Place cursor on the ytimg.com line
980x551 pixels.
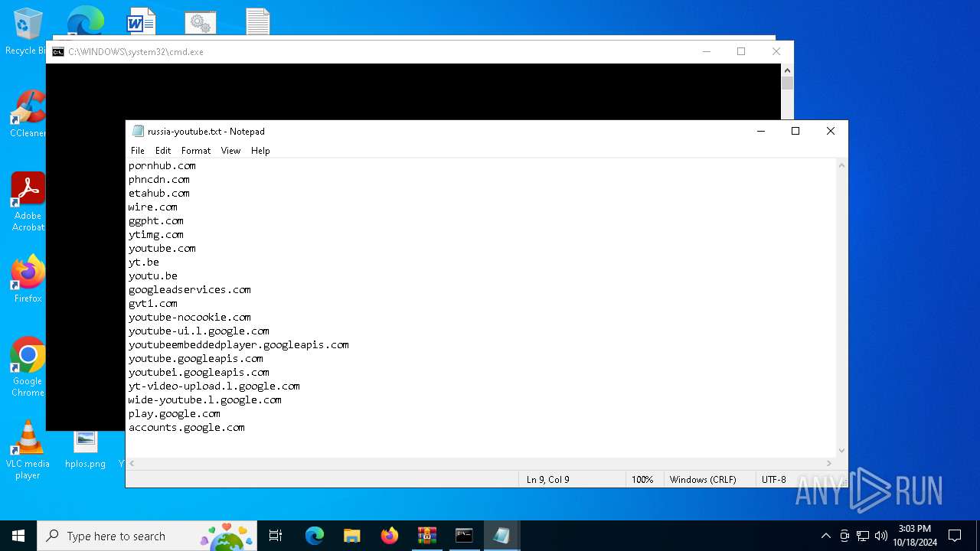click(156, 234)
